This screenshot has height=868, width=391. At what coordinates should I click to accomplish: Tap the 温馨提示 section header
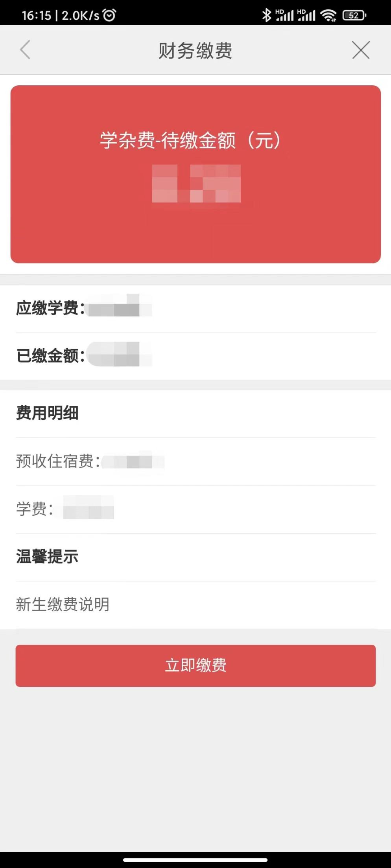click(x=47, y=557)
